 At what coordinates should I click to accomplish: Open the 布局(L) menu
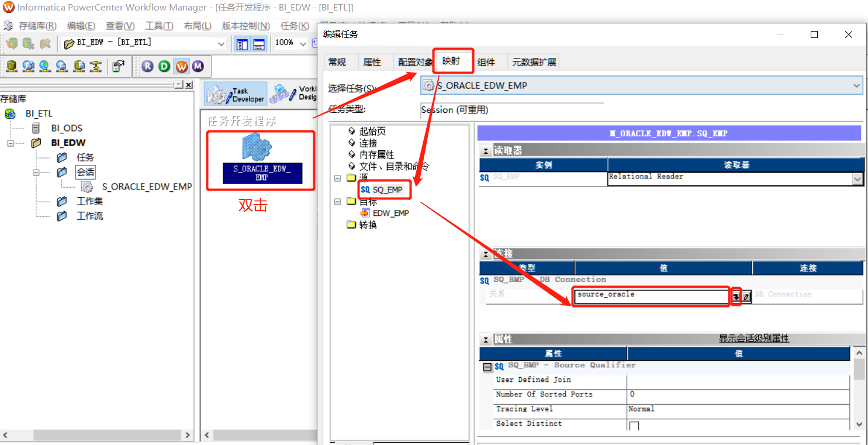198,26
